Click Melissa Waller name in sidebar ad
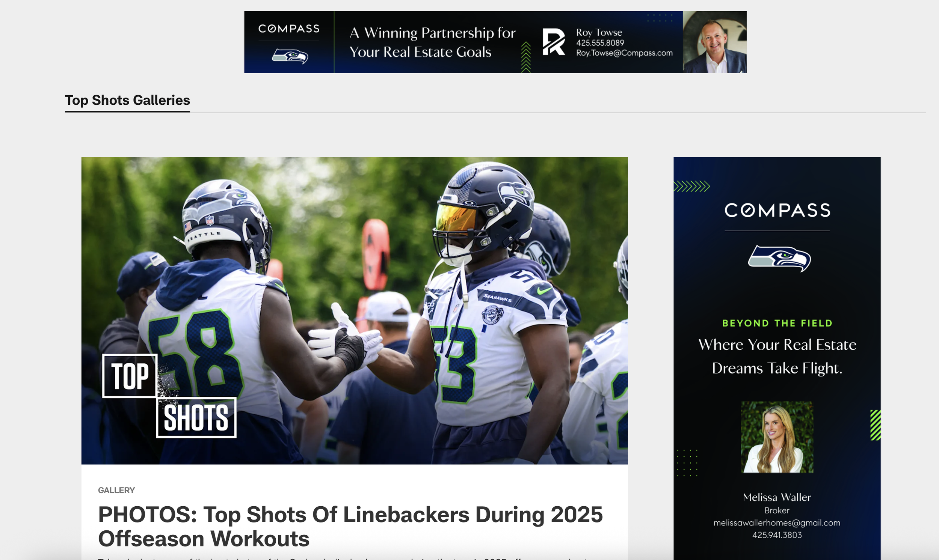 click(x=777, y=497)
